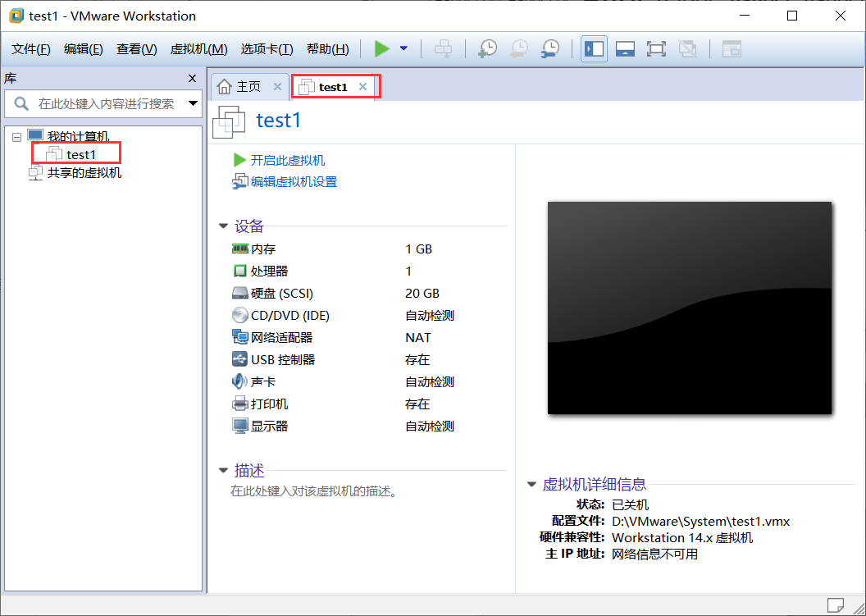The height and width of the screenshot is (616, 866).
Task: Take a snapshot with the clock-plus icon
Action: point(487,48)
